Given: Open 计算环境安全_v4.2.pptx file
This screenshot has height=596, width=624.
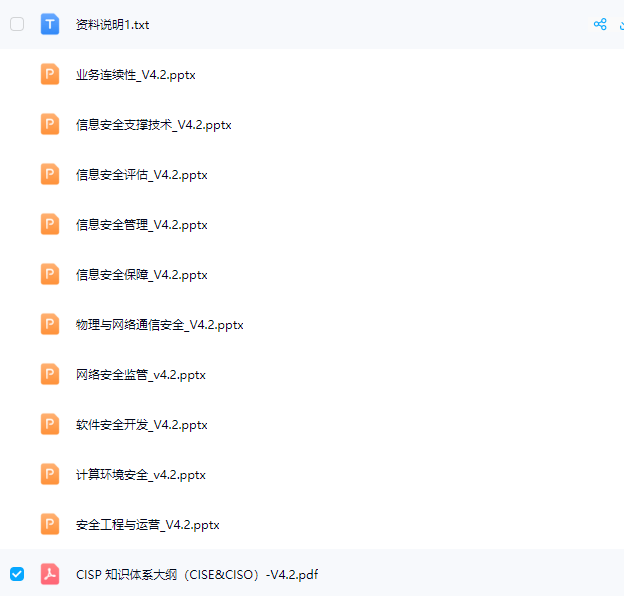Looking at the screenshot, I should point(140,475).
